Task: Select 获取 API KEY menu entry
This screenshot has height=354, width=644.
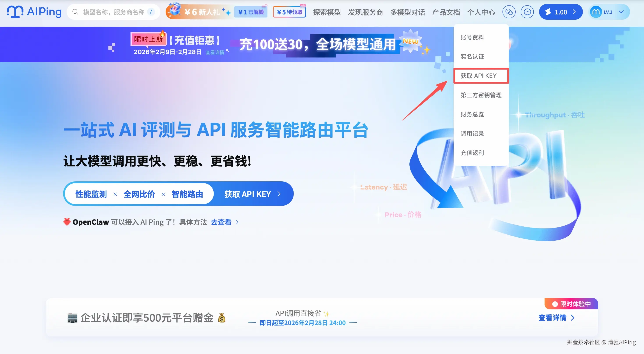Action: click(478, 76)
